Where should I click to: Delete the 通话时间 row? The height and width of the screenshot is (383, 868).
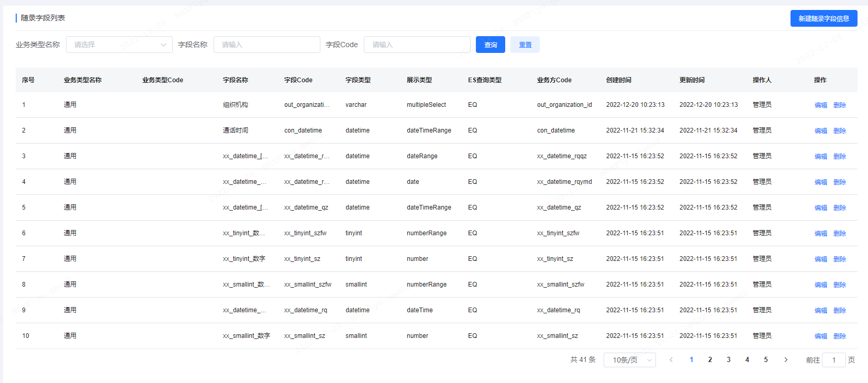[839, 130]
